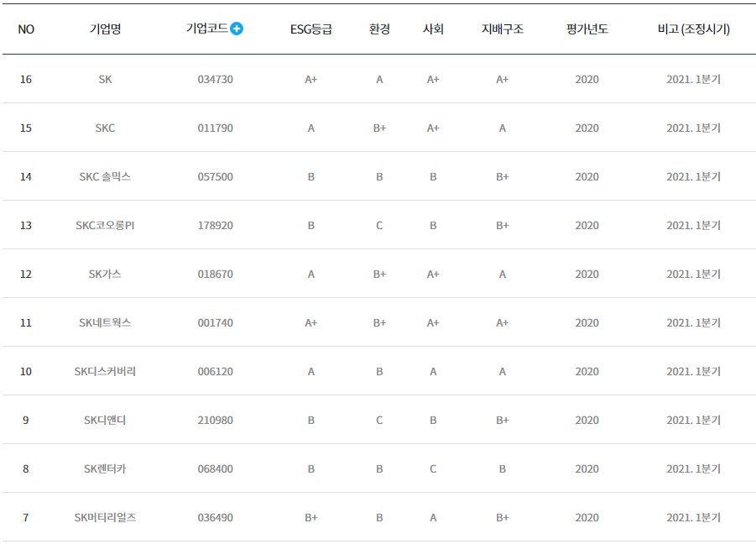Click the 환경 grade C in the SKC코오롱PI row

pos(379,225)
